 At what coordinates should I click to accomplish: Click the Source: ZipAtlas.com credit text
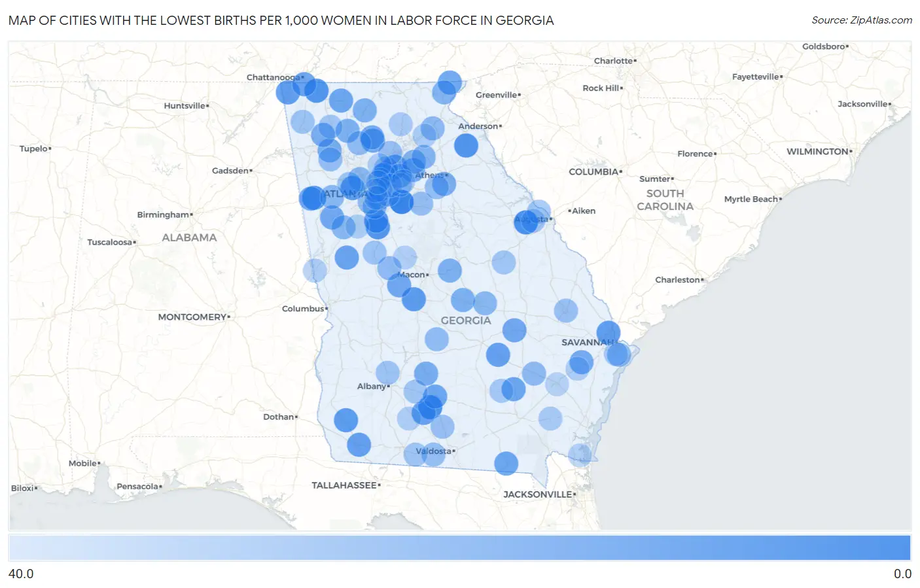tap(862, 20)
